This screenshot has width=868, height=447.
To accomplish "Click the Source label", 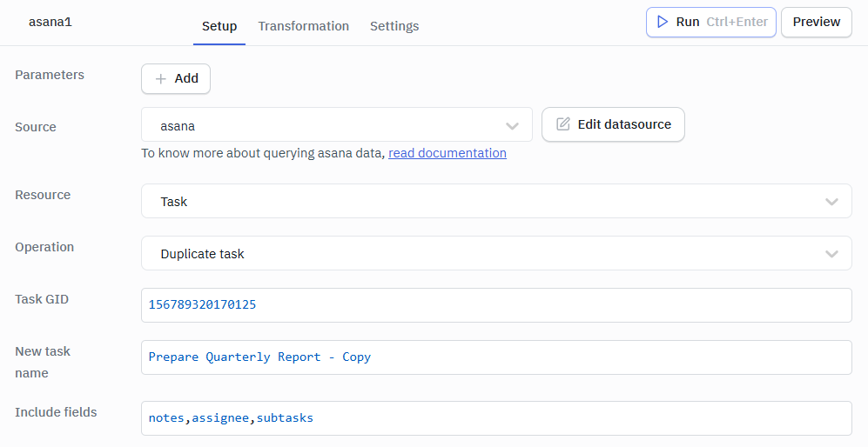I will 36,127.
